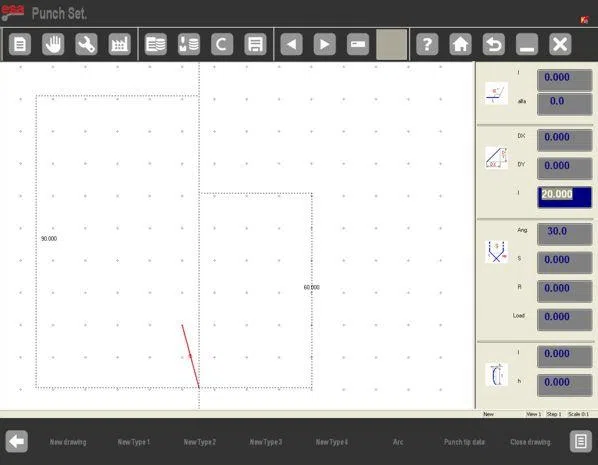Select New drawing in bottom menu
Viewport: 598px width, 465px height.
tap(68, 442)
